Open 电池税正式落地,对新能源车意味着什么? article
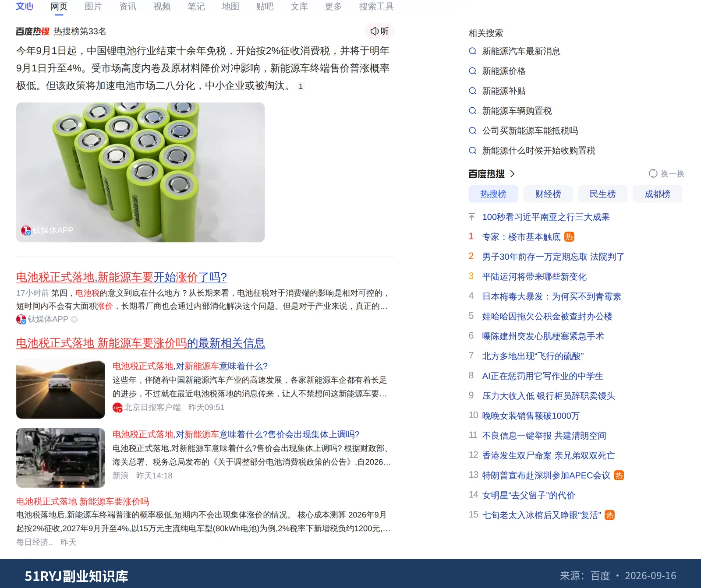This screenshot has width=701, height=588. tap(190, 366)
